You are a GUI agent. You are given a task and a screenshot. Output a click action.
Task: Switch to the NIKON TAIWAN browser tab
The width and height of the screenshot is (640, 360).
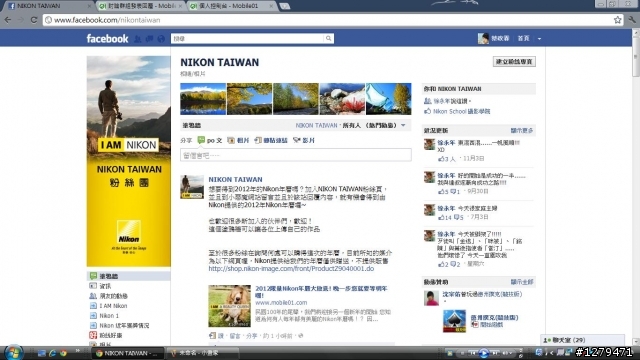pyautogui.click(x=49, y=6)
